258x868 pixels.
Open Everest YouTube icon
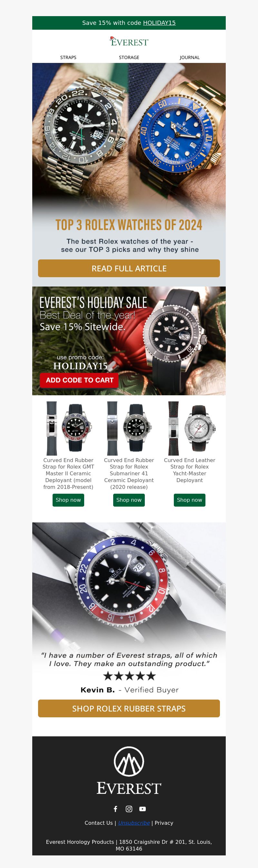[x=143, y=809]
